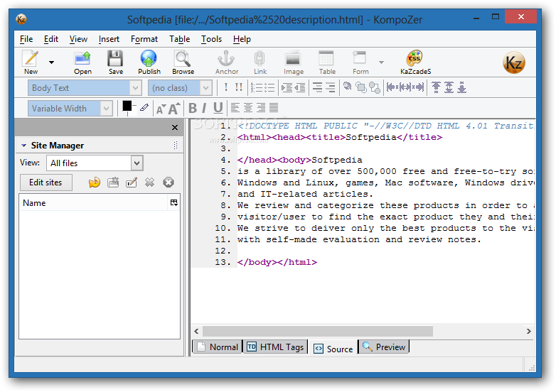
Task: Collapse the Site Manager panel triangle
Action: [23, 146]
